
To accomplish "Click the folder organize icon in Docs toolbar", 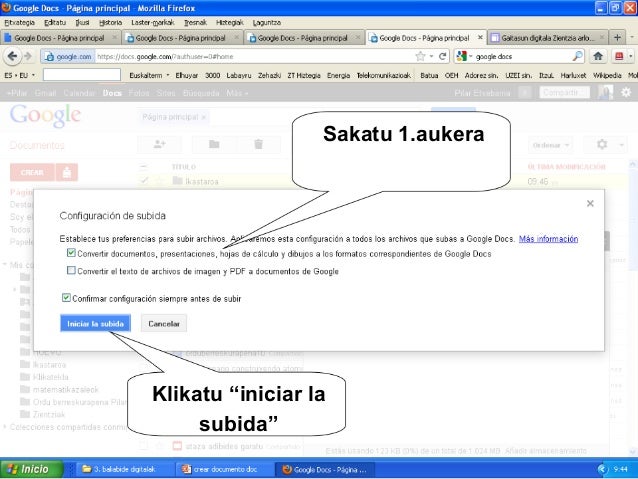I will 214,144.
